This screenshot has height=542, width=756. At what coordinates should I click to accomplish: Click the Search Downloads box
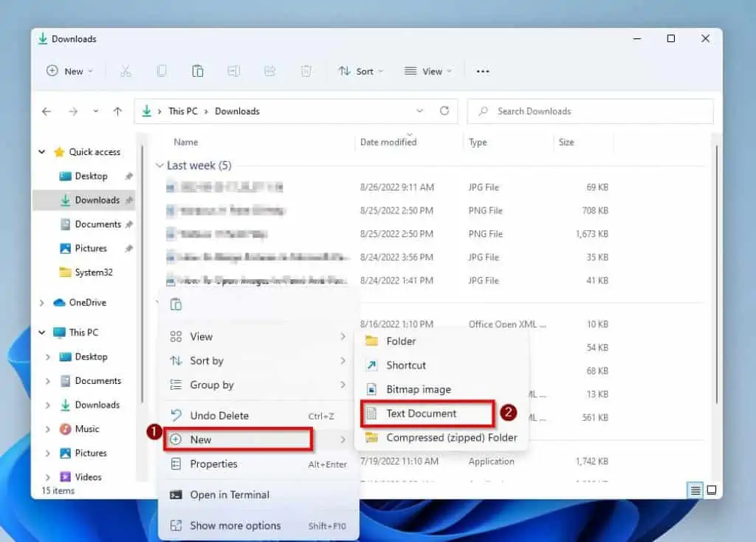[x=590, y=112]
